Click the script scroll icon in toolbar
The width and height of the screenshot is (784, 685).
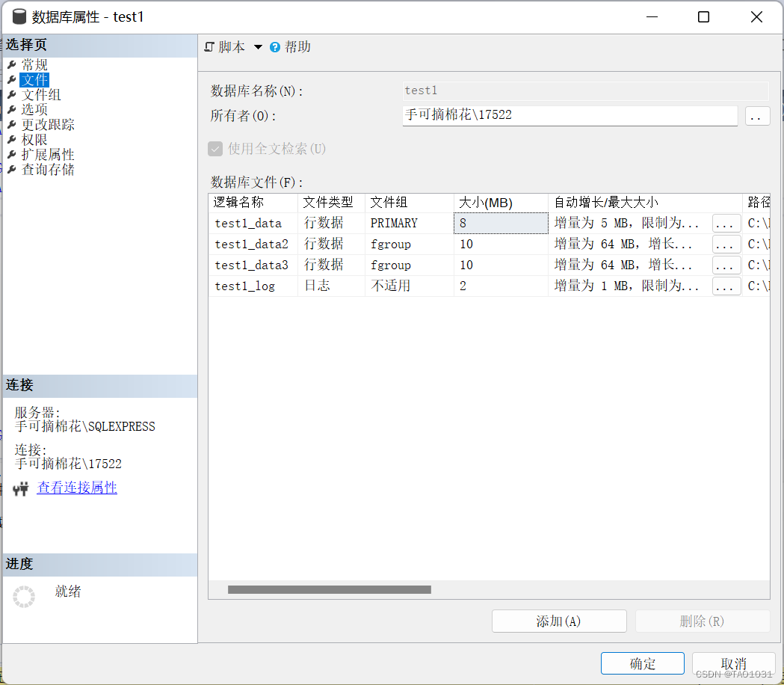209,47
